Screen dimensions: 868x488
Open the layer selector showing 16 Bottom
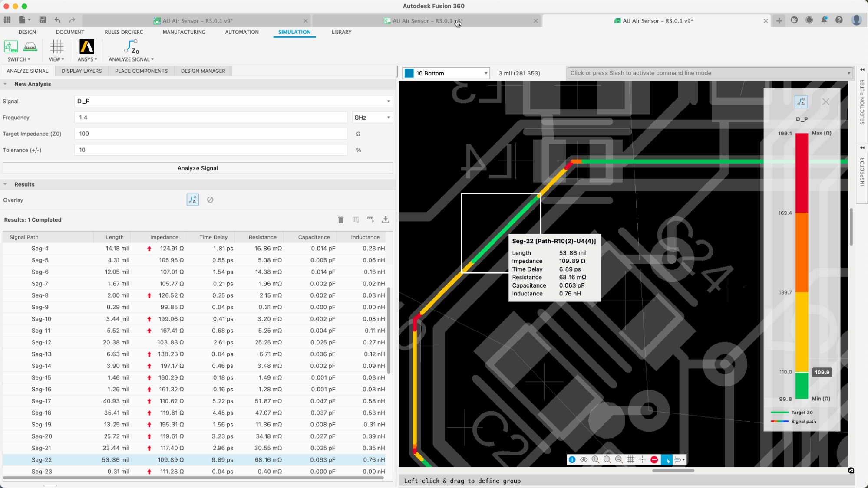tap(446, 73)
